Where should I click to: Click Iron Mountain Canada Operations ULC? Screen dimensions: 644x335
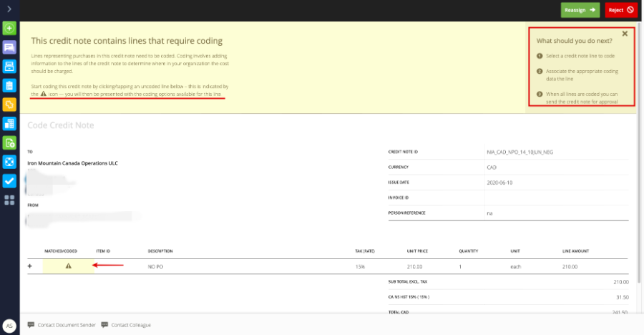73,163
